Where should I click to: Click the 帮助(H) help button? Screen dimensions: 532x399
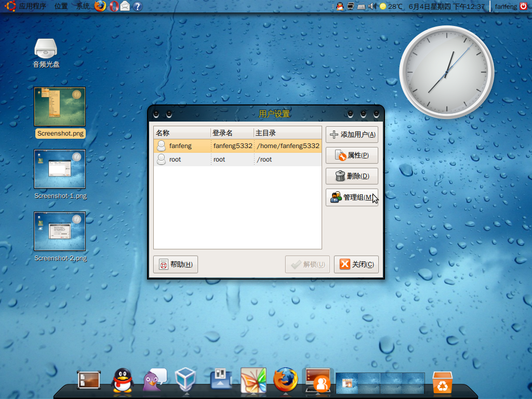coord(176,264)
